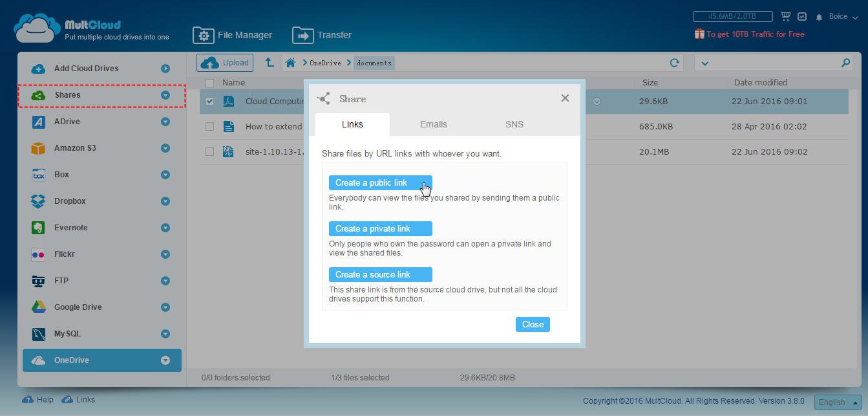Viewport: 868px width, 416px height.
Task: Select the FTP server icon
Action: [38, 281]
